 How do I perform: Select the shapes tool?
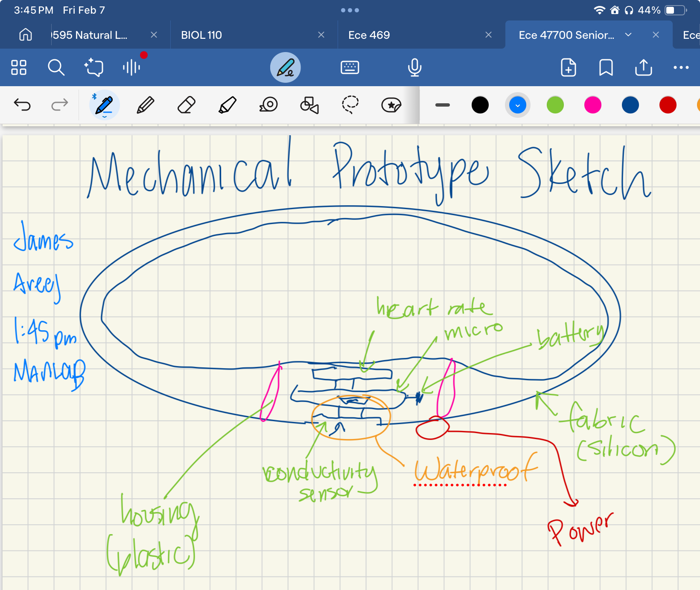coord(308,105)
